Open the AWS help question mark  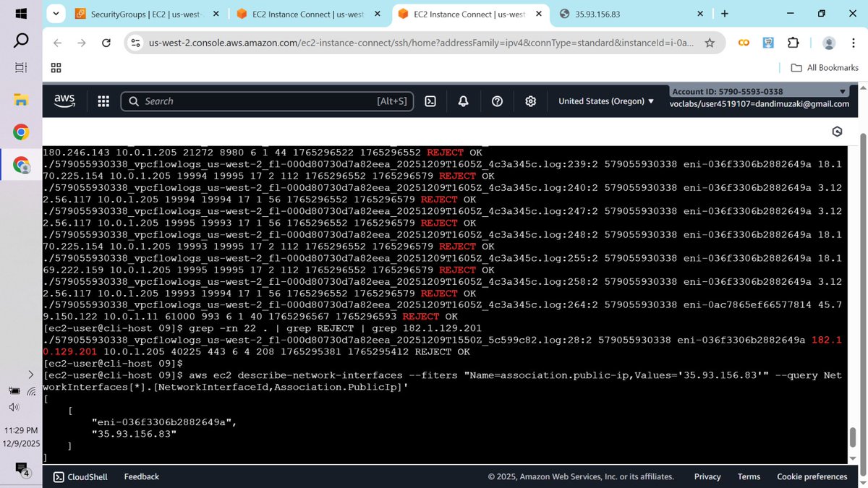click(497, 101)
